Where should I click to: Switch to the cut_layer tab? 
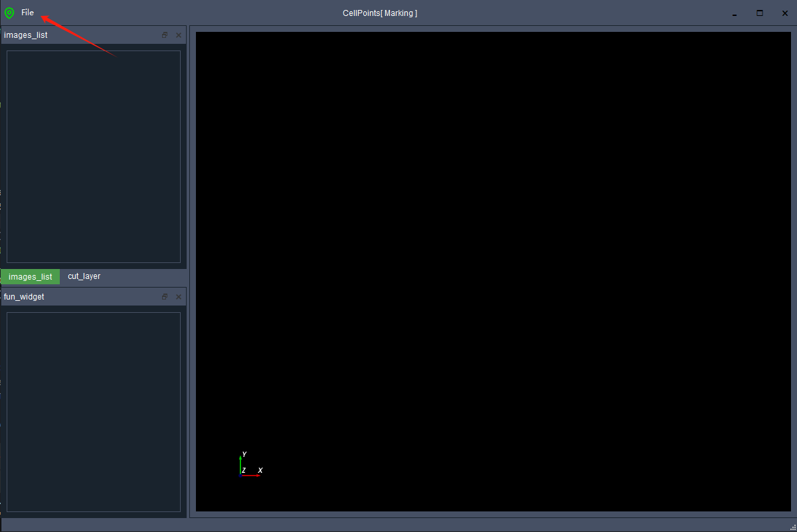point(84,276)
